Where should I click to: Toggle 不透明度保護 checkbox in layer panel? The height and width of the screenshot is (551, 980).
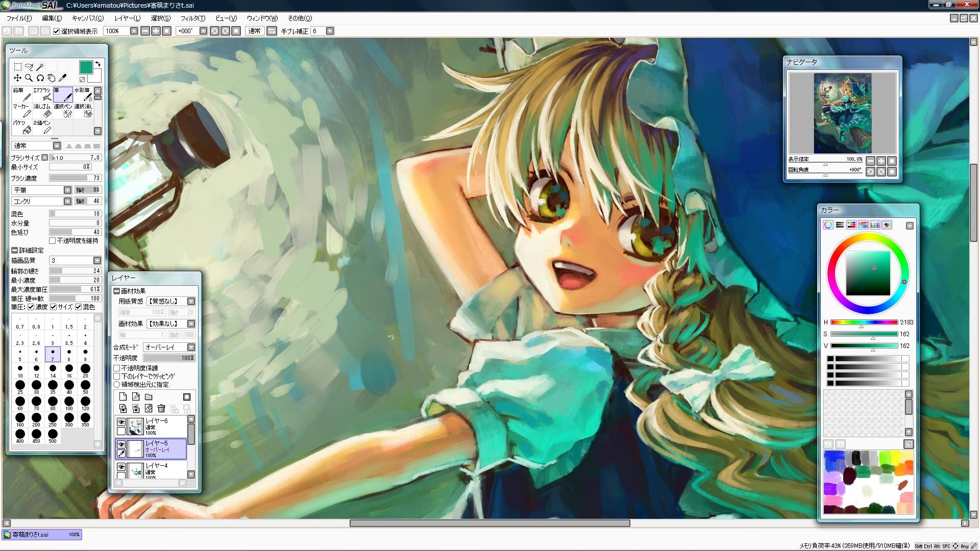pos(117,368)
